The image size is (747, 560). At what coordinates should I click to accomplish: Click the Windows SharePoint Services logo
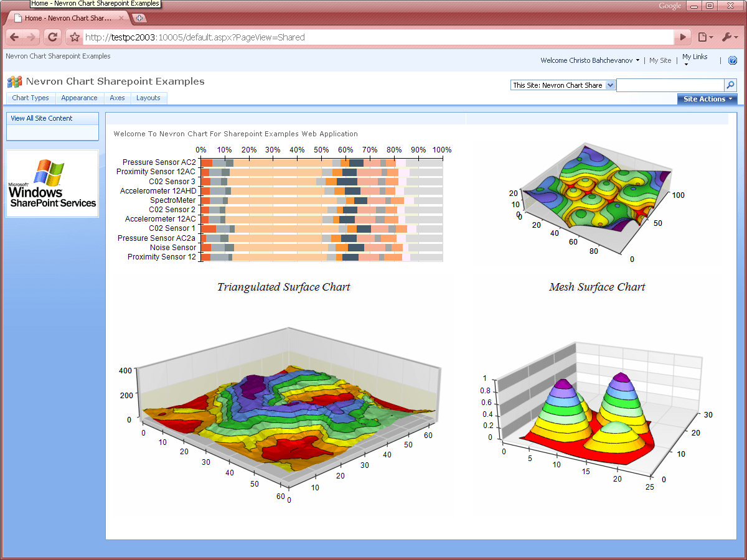52,184
